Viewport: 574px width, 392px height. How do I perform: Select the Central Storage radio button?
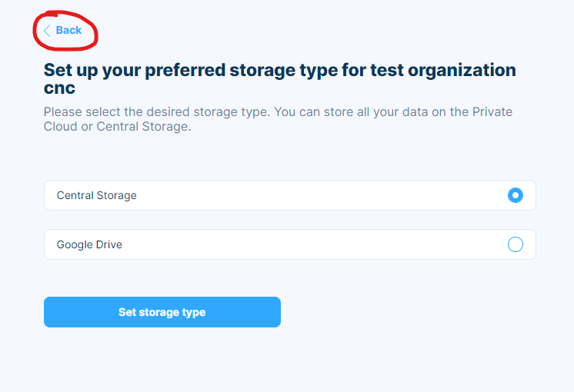click(515, 195)
